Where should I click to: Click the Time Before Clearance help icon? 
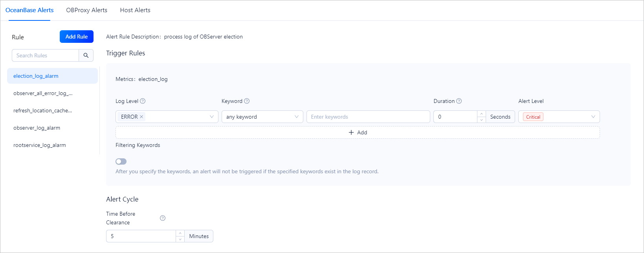163,218
